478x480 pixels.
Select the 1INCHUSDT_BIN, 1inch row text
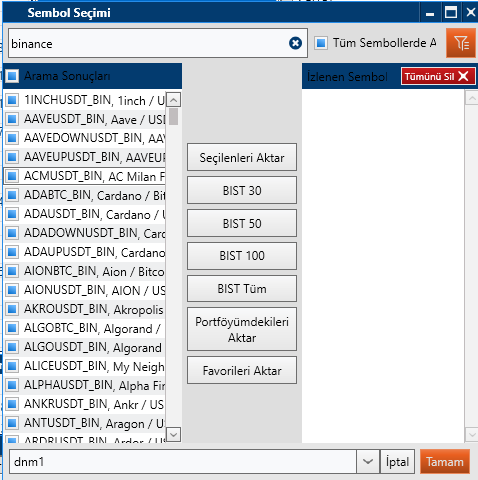pyautogui.click(x=95, y=100)
